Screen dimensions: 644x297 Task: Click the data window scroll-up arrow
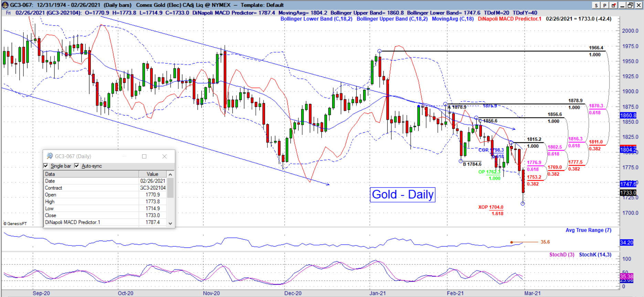point(170,175)
